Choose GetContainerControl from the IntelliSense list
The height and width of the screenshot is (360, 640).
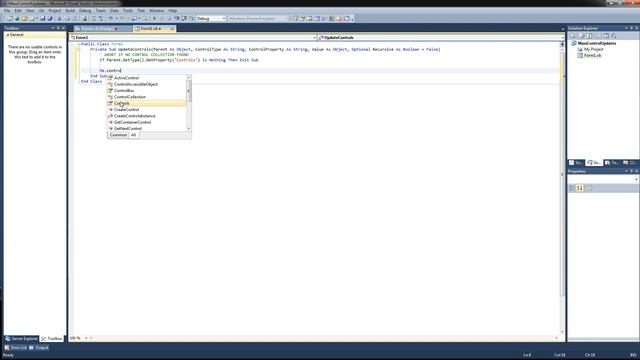[133, 122]
